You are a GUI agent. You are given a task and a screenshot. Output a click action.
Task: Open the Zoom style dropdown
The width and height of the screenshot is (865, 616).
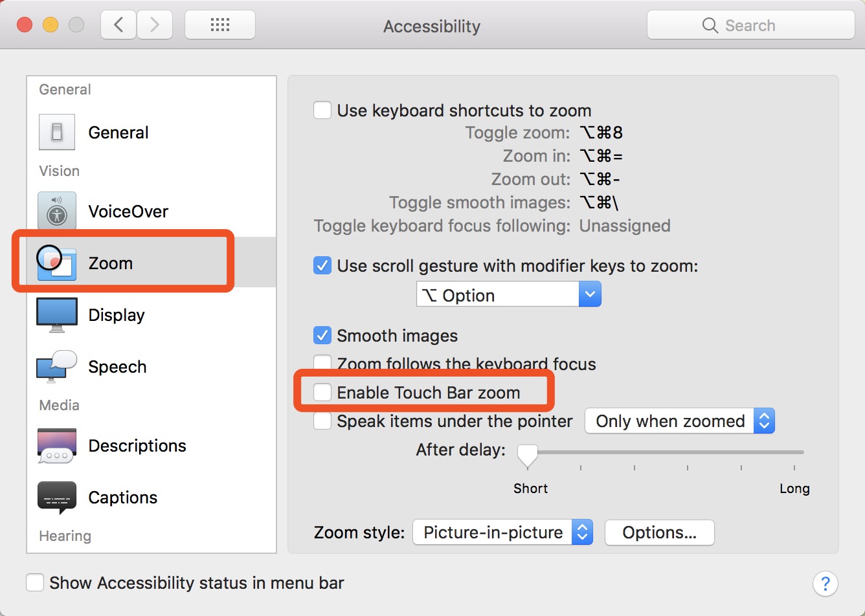[582, 532]
